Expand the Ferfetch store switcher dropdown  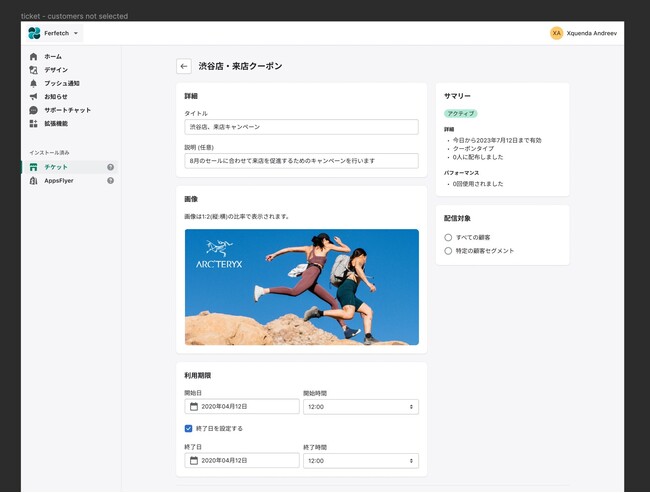(x=76, y=33)
